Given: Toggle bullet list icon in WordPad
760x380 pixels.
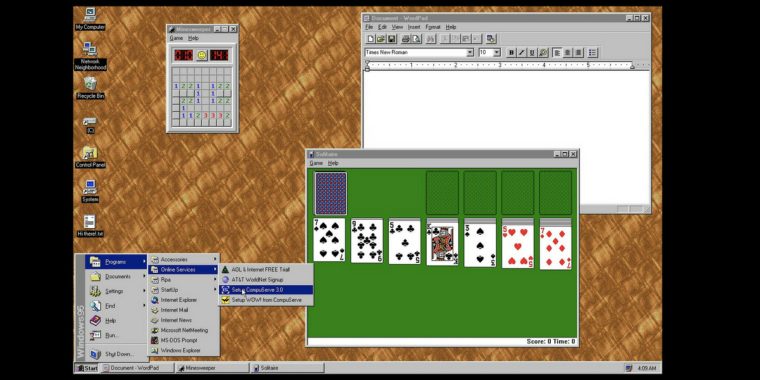Looking at the screenshot, I should point(593,52).
